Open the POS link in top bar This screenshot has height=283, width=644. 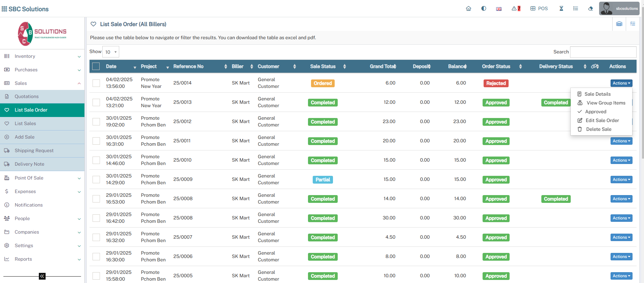[x=539, y=8]
